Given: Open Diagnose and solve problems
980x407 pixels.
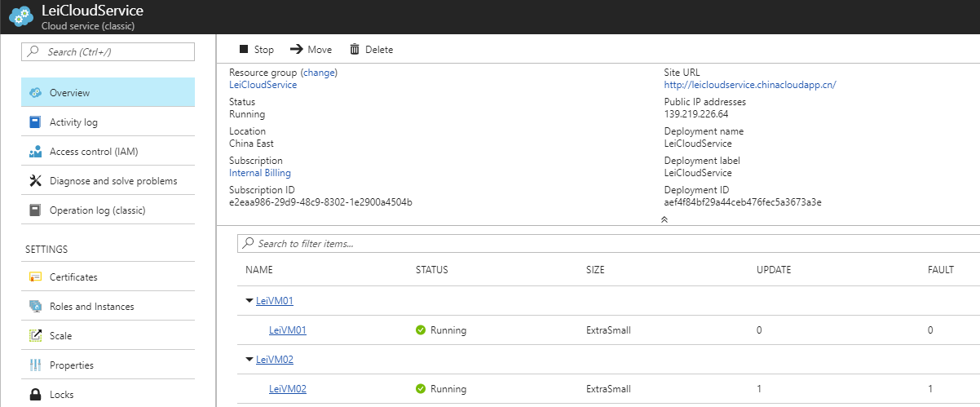Looking at the screenshot, I should 108,181.
